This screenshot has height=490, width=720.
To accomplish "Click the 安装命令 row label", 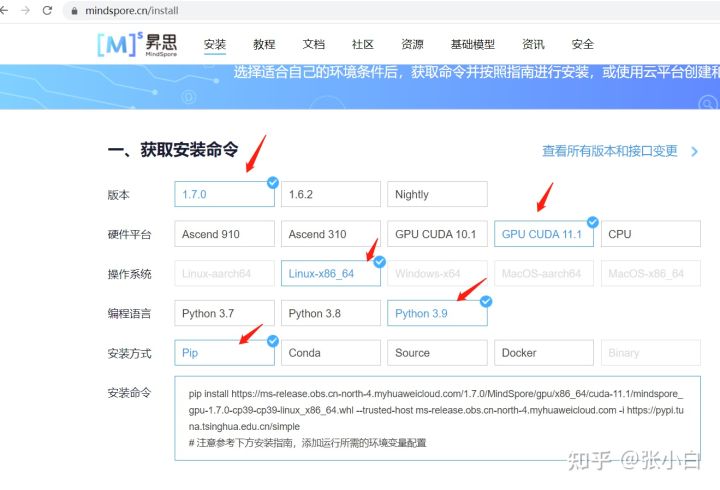I will click(129, 393).
